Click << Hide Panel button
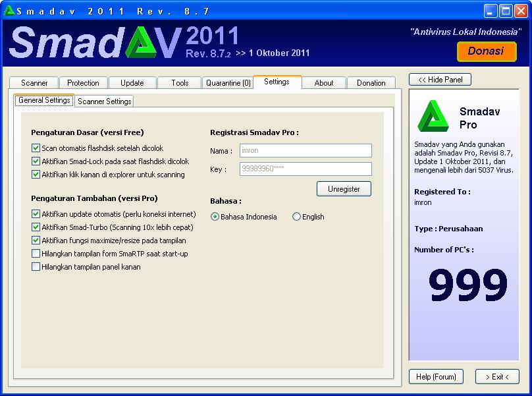 pyautogui.click(x=440, y=80)
